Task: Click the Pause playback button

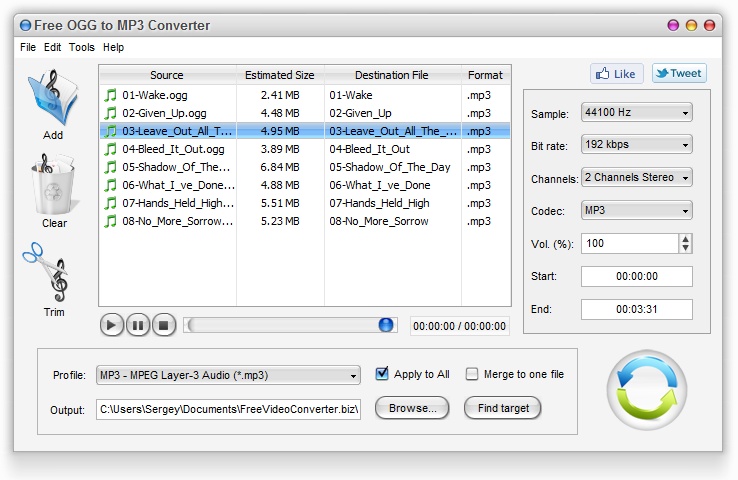Action: point(138,325)
